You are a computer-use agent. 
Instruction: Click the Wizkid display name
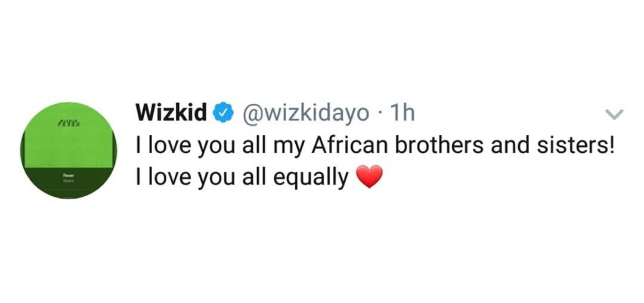pos(172,112)
